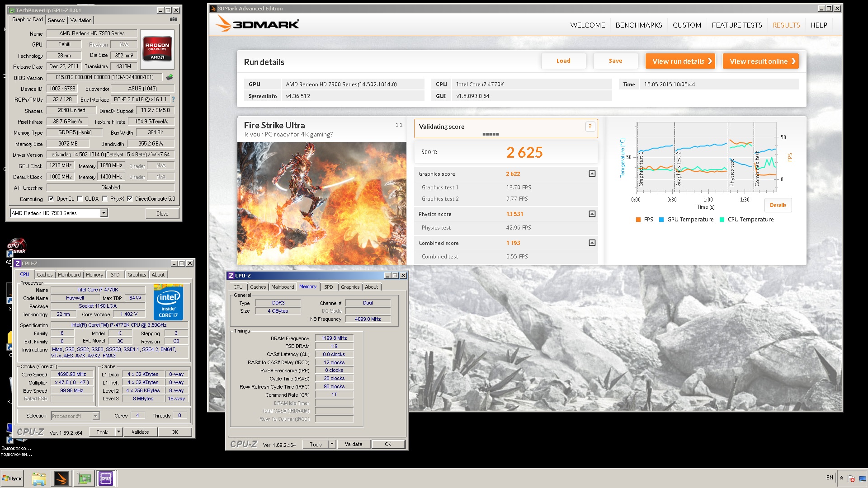Viewport: 868px width, 488px height.
Task: Click the performance chart graph area
Action: [x=707, y=157]
